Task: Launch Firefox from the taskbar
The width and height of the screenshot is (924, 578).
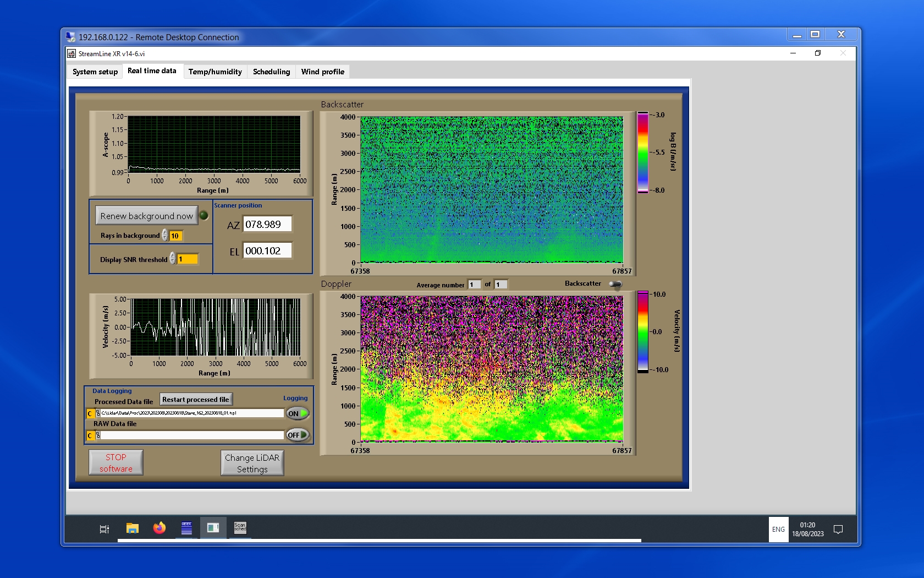Action: click(x=159, y=528)
